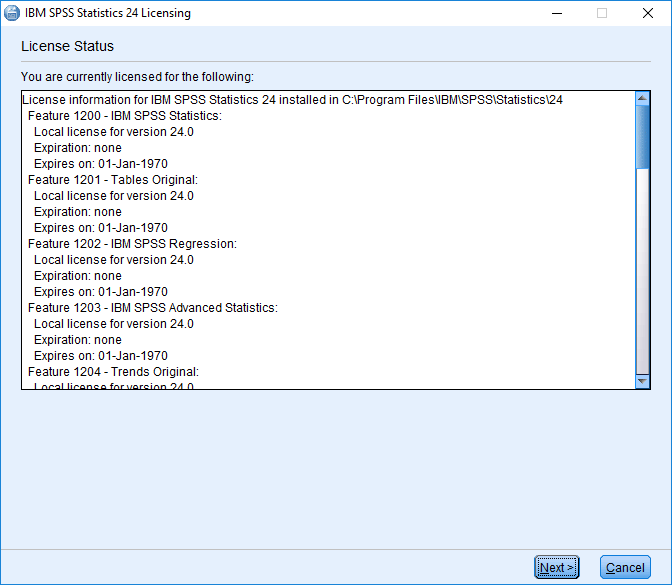
Task: Click 'Local license for version 24.0' under Feature 1201
Action: click(114, 196)
